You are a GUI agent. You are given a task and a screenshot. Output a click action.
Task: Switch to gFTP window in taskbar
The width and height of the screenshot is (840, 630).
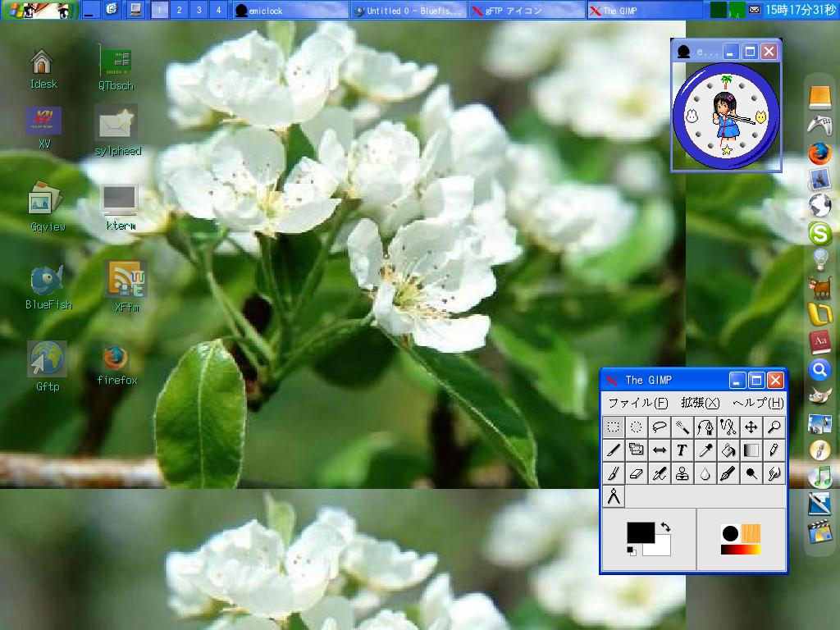[527, 11]
